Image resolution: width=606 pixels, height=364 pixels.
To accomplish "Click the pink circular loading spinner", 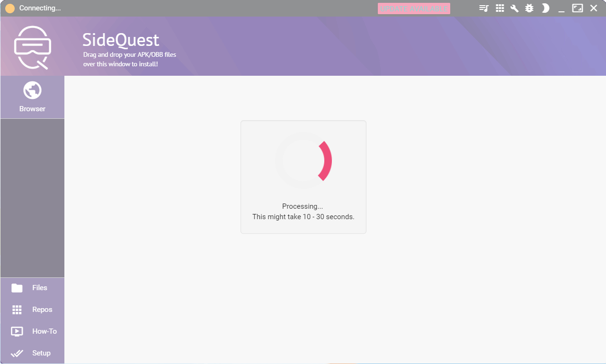I will point(303,161).
